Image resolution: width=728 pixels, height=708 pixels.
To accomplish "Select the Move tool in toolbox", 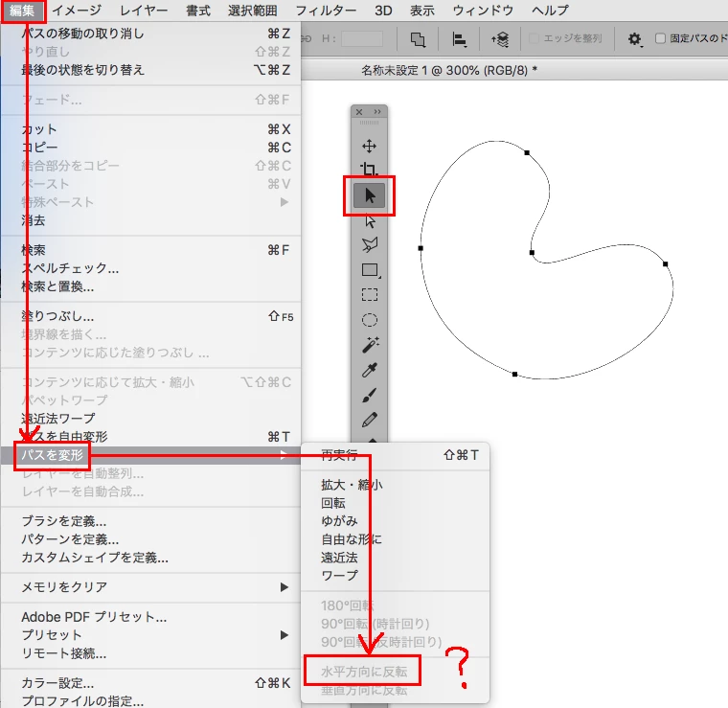I will click(369, 146).
